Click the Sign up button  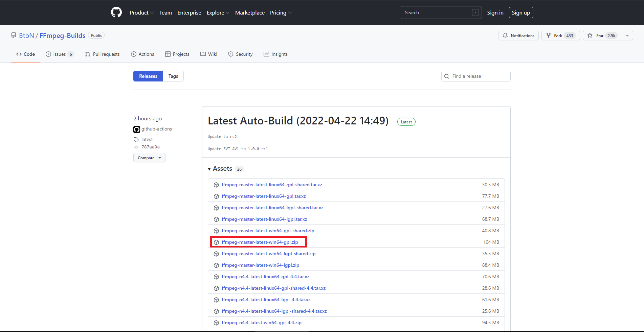tap(521, 13)
